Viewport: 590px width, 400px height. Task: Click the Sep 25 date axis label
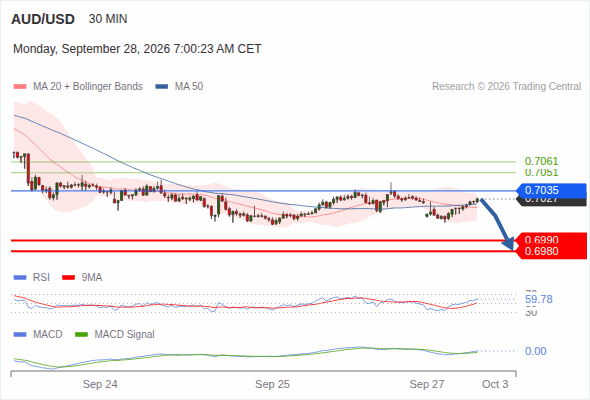pyautogui.click(x=272, y=384)
